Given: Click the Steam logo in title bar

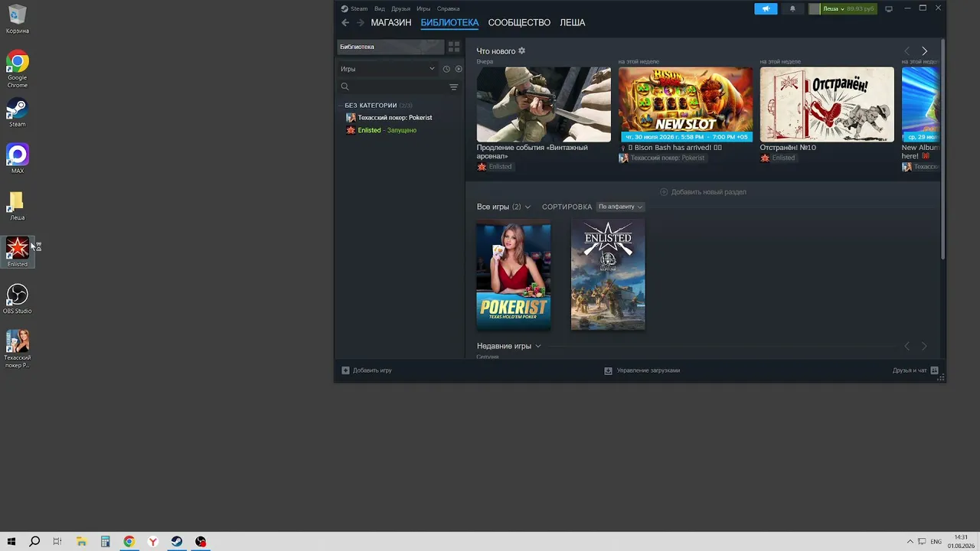Looking at the screenshot, I should pos(345,9).
